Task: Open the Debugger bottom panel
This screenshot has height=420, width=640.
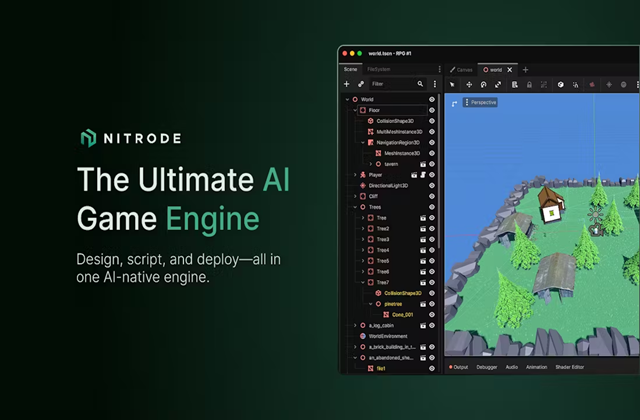Action: [x=487, y=367]
